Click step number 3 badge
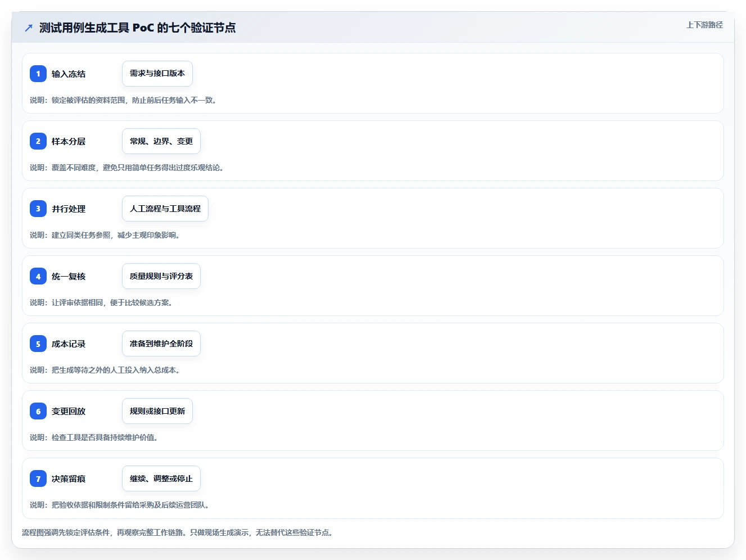Viewport: 746px width, 560px height. [x=38, y=209]
